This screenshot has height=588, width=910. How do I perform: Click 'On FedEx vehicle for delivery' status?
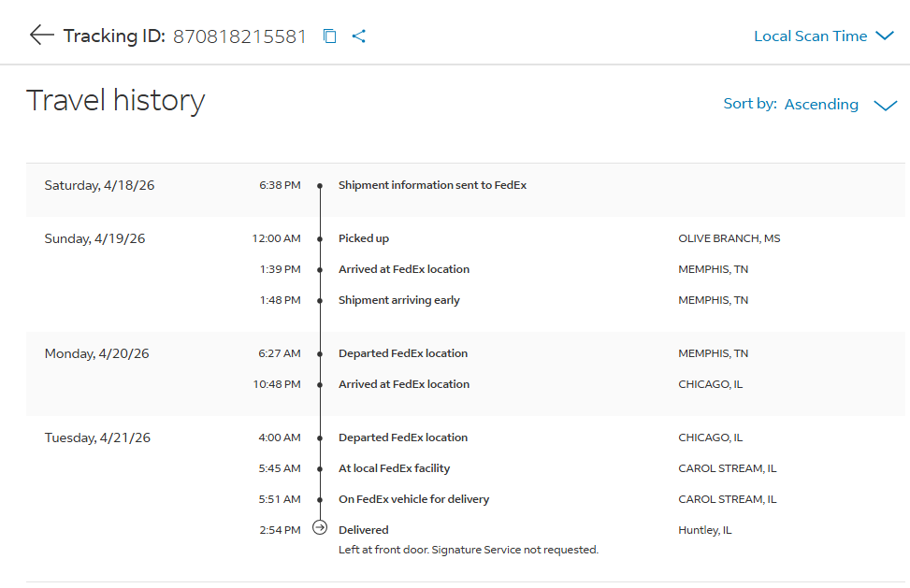(413, 498)
